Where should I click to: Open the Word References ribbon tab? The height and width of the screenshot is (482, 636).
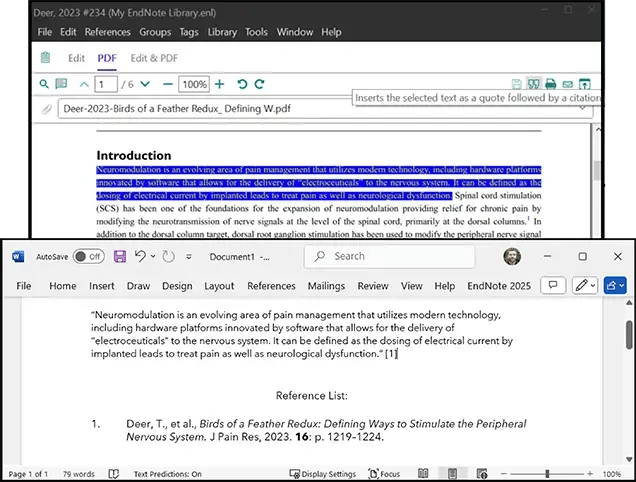(271, 286)
